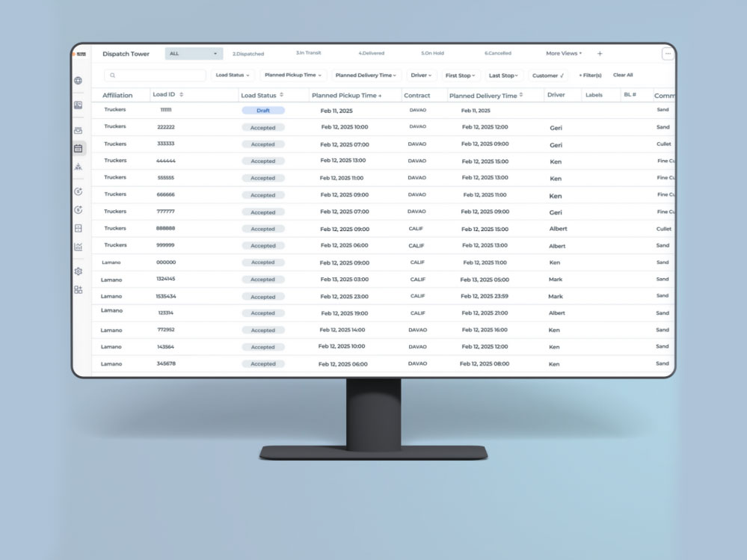The image size is (747, 560).
Task: Select load ID 123314
Action: (166, 313)
